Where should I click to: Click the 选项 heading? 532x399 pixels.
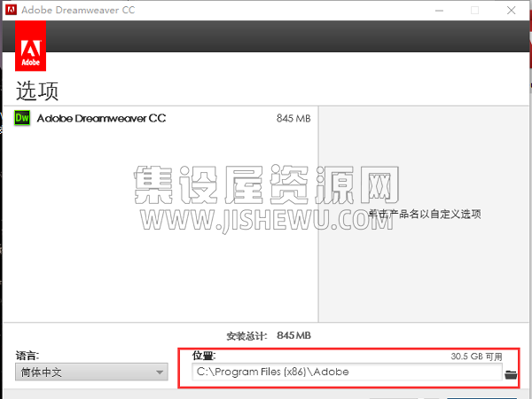click(37, 91)
